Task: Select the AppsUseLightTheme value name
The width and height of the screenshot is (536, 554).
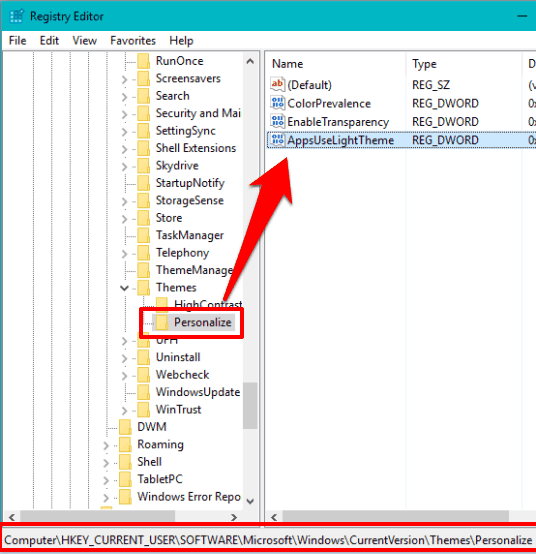Action: [x=341, y=140]
